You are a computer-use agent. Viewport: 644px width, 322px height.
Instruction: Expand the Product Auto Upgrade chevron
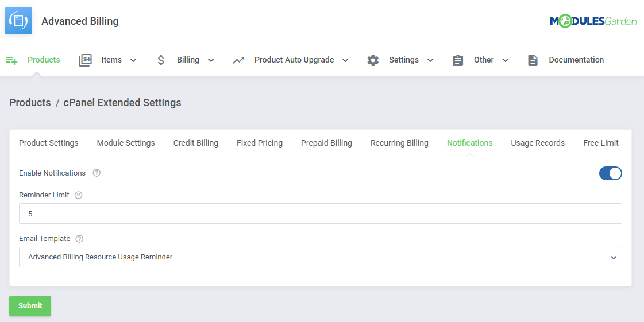tap(345, 60)
